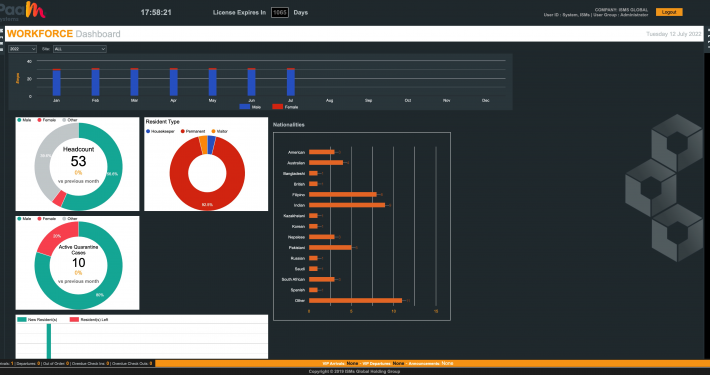Click the New Resident(s) legend swatch
Screen dimensions: 710x375
pos(22,320)
